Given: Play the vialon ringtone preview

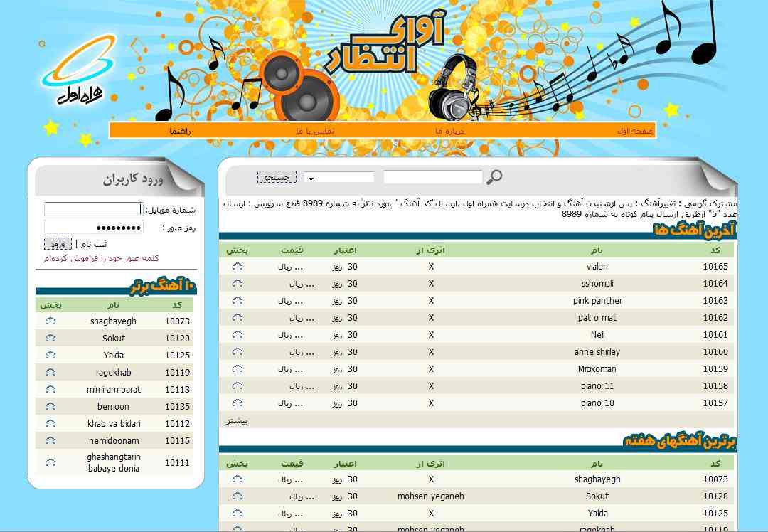Looking at the screenshot, I should tap(238, 267).
